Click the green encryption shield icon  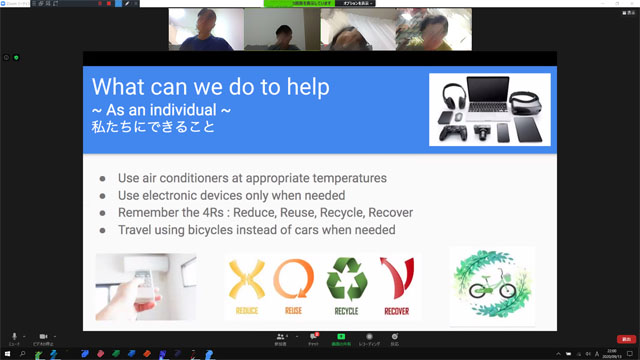click(16, 58)
